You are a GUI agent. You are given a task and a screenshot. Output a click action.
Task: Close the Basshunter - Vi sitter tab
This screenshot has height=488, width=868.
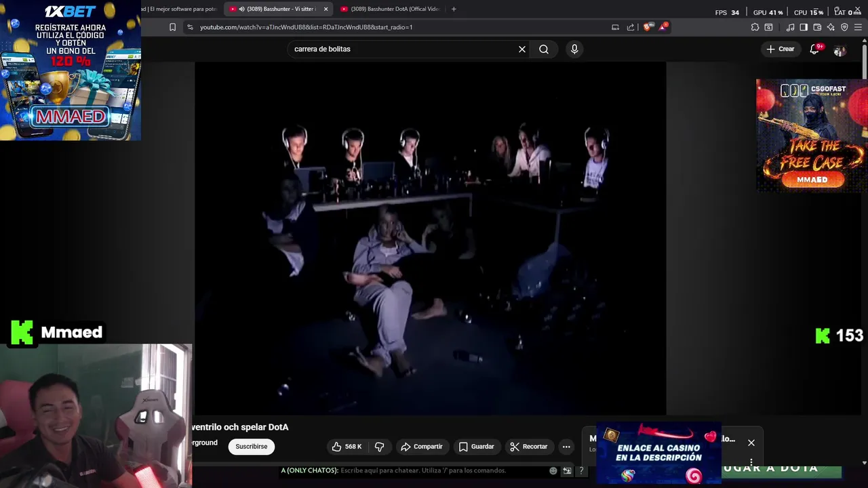point(325,9)
